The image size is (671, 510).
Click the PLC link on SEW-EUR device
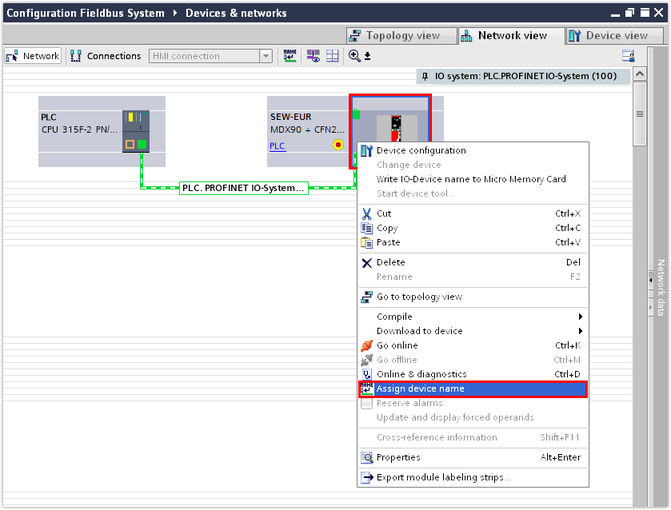[277, 146]
